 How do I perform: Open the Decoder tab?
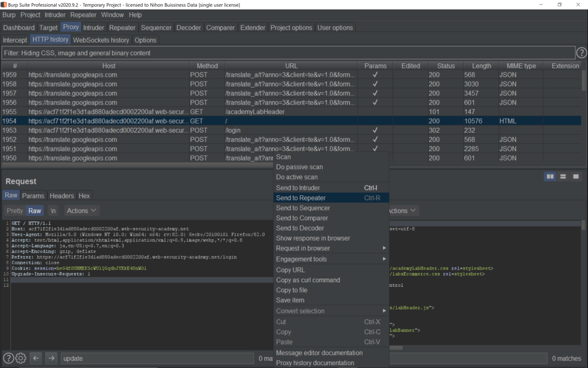click(189, 27)
